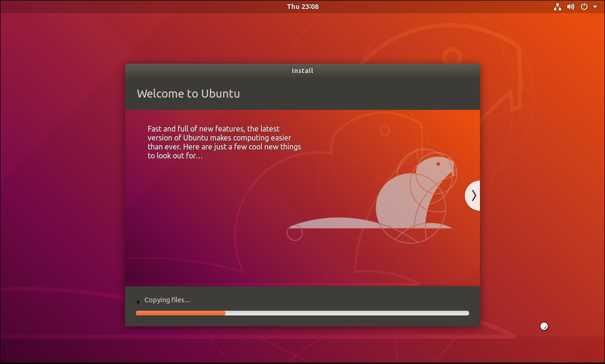Expand the Copying files details triangle
The image size is (605, 364).
tap(138, 302)
